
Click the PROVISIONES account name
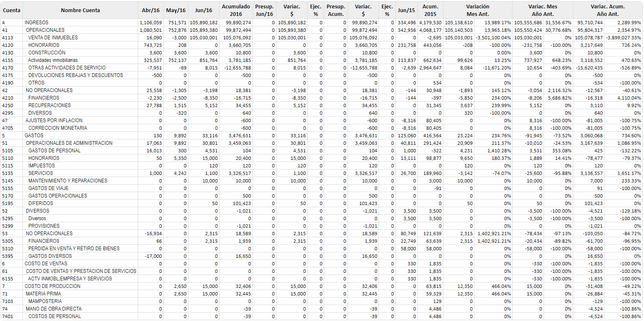pos(44,226)
